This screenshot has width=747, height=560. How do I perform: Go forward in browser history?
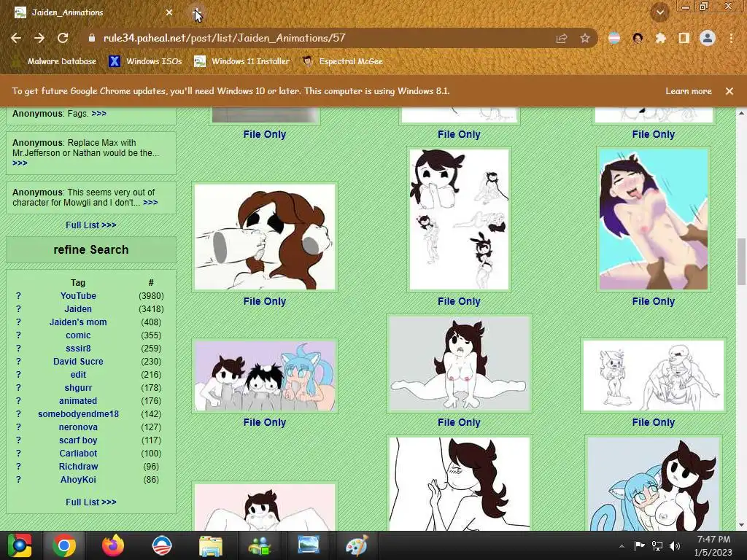(x=39, y=38)
